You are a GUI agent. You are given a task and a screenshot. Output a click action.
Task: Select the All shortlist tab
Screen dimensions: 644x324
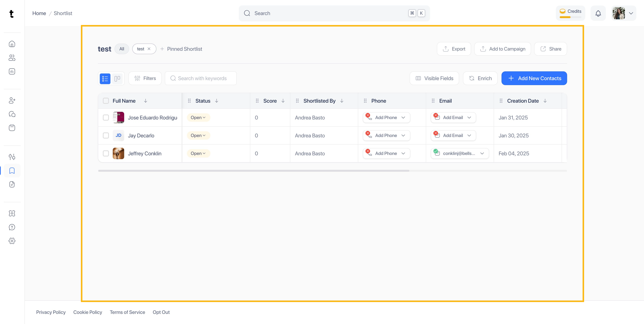pos(122,49)
